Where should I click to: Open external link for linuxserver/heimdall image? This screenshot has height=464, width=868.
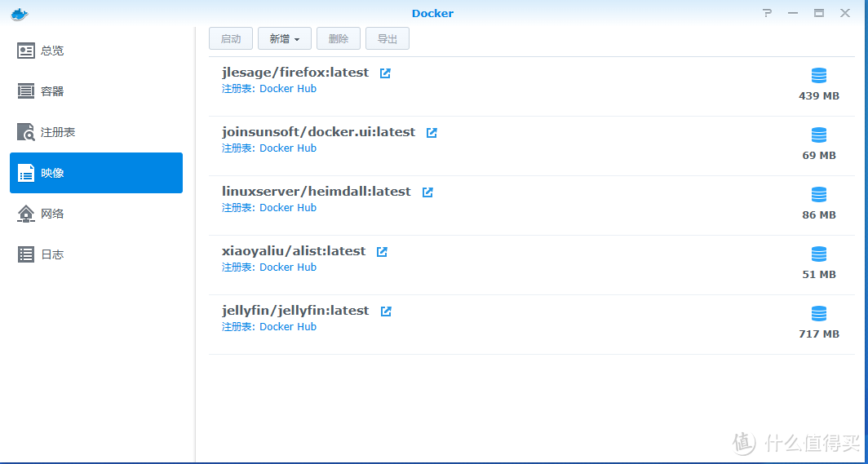pos(427,192)
